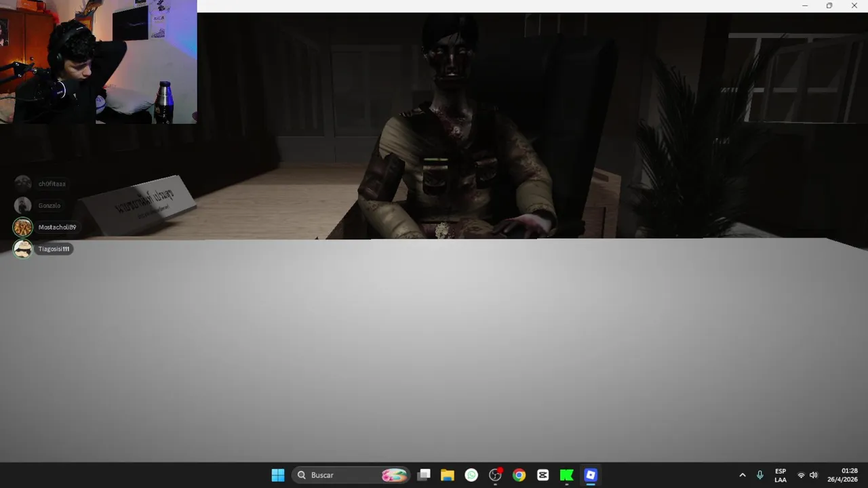Show hidden system tray icons
The width and height of the screenshot is (868, 488).
point(743,475)
